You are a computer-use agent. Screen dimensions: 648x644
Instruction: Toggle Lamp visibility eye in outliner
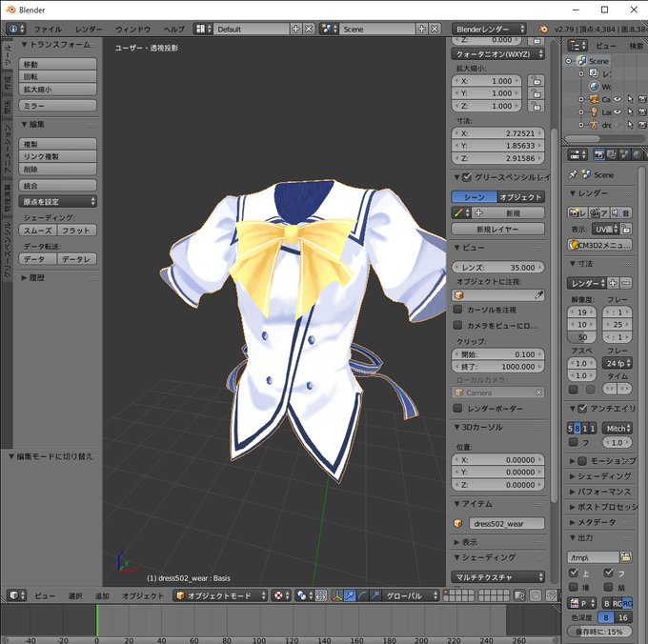[617, 112]
